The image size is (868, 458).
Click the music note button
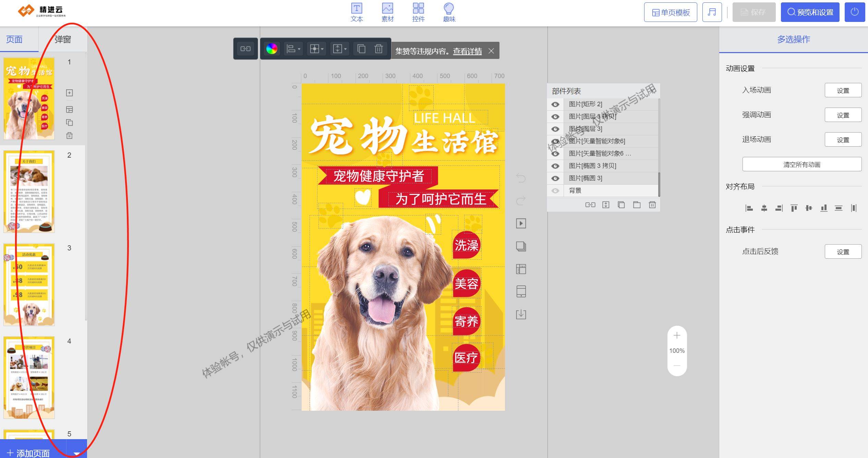712,12
